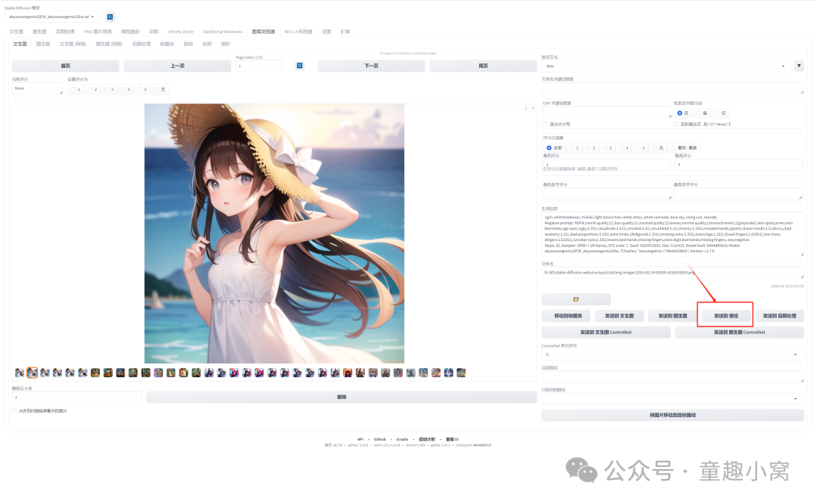Filter by rating 4 in 评分过滤器
The width and height of the screenshot is (816, 504).
(623, 148)
